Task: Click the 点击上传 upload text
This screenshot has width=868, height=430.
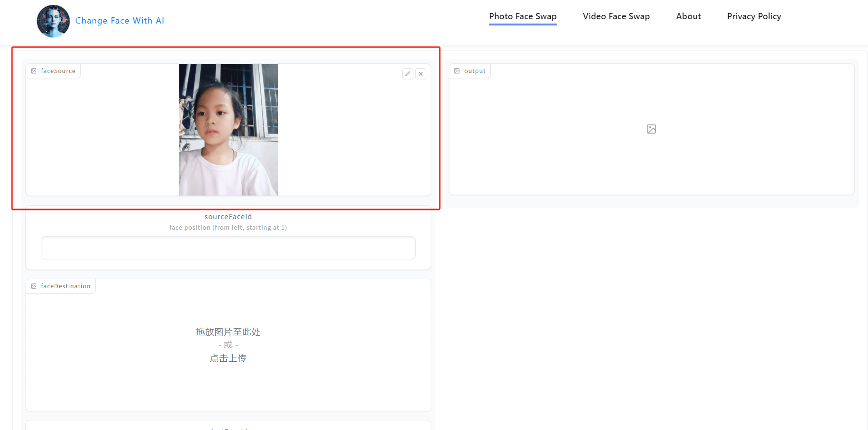Action: click(228, 358)
